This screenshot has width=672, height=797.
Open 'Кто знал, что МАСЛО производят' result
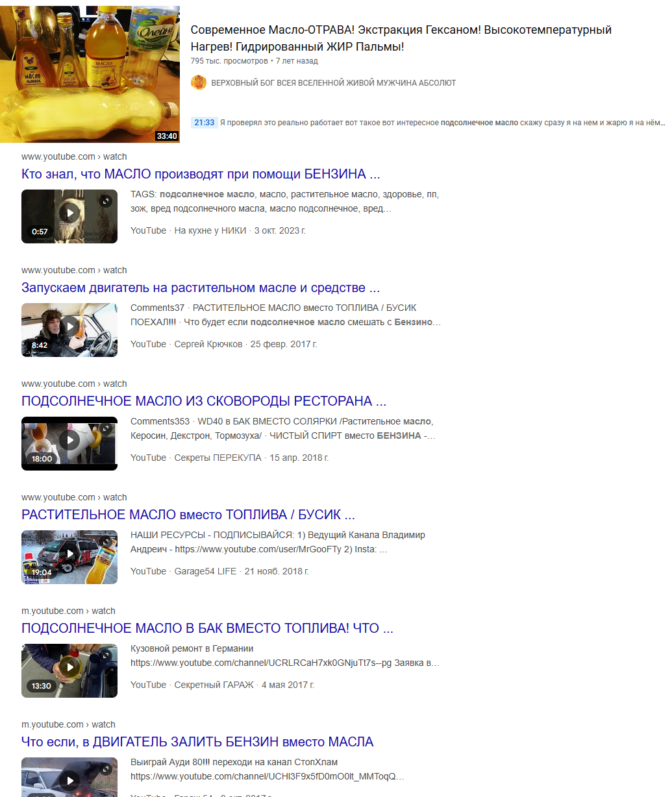point(201,174)
